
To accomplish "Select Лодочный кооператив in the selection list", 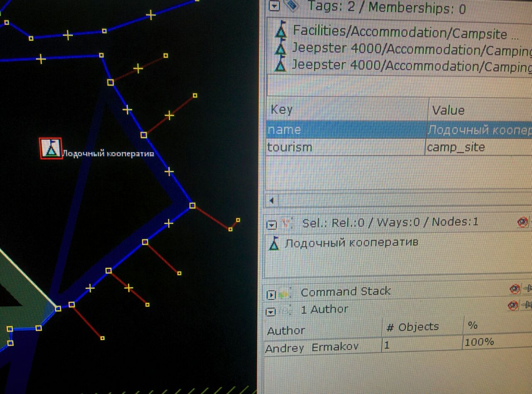I will tap(351, 242).
